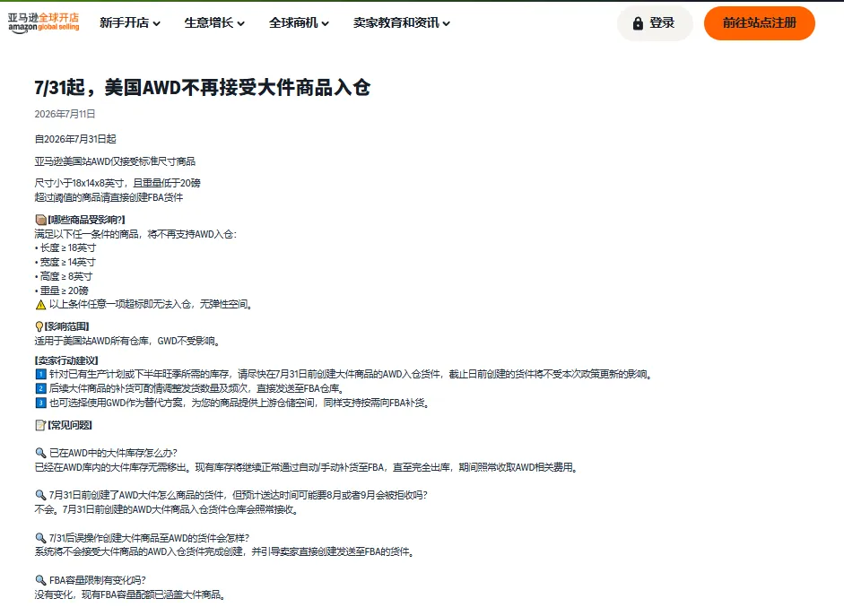Click the blue number 1 icon
Image resolution: width=844 pixels, height=616 pixels.
click(x=41, y=374)
